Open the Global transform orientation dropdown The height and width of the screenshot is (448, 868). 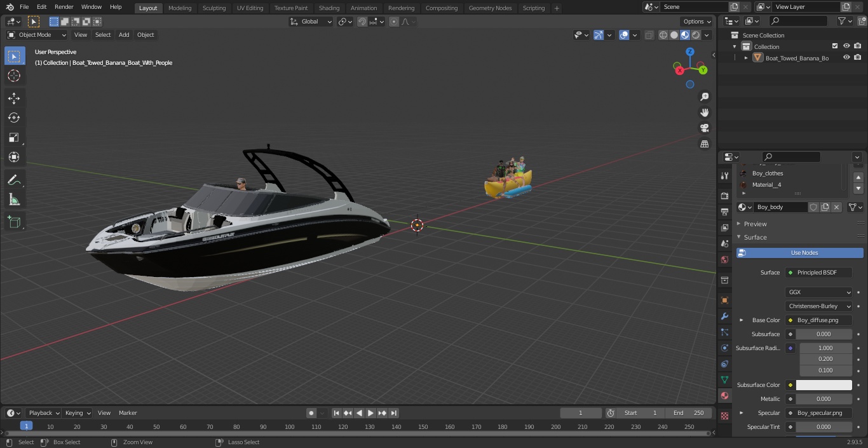click(311, 22)
